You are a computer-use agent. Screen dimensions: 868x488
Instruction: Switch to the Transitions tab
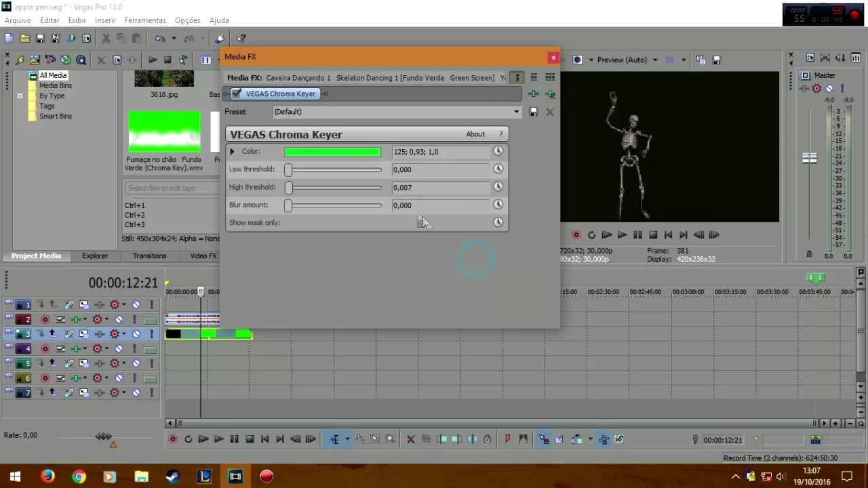click(149, 256)
